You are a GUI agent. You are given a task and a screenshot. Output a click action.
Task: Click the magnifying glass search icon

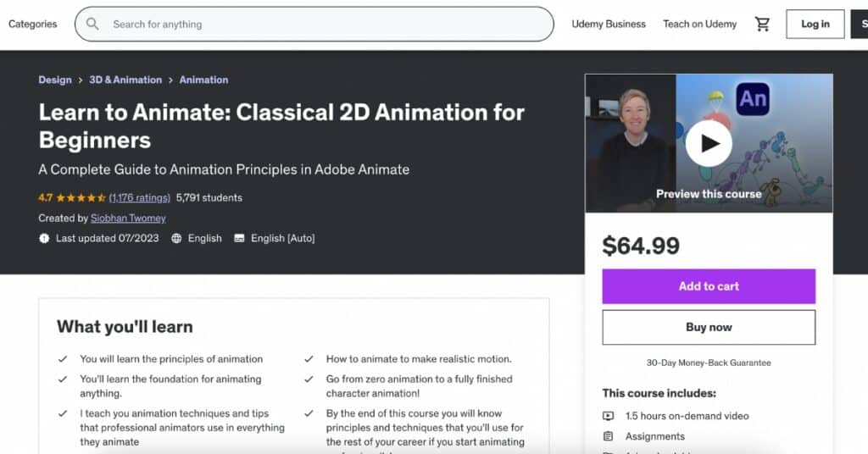(92, 24)
